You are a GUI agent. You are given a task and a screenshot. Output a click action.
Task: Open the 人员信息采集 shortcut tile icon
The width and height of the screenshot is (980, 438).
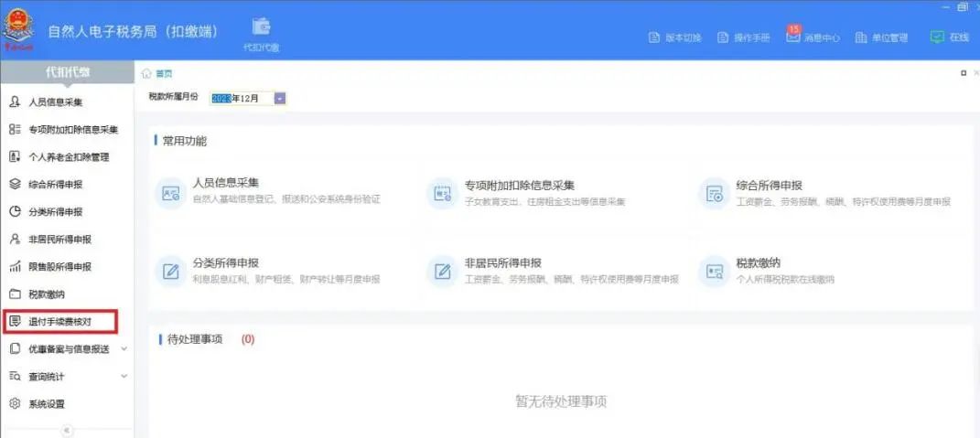click(170, 193)
